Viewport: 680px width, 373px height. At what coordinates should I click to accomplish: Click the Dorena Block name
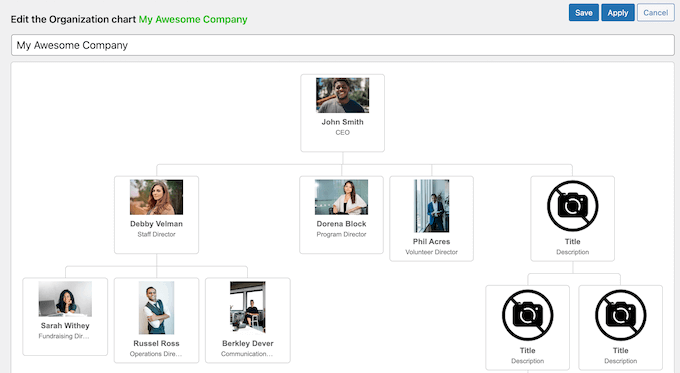pyautogui.click(x=341, y=224)
